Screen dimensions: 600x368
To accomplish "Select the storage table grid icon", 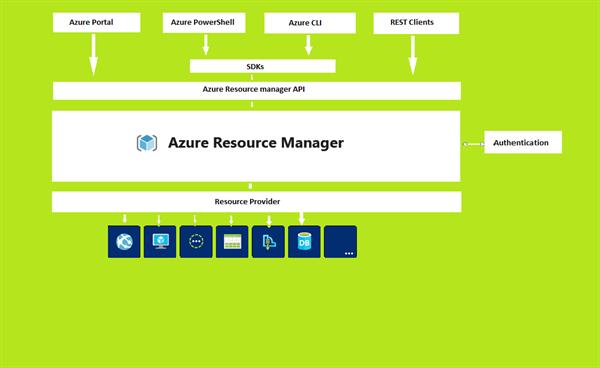I will (232, 241).
